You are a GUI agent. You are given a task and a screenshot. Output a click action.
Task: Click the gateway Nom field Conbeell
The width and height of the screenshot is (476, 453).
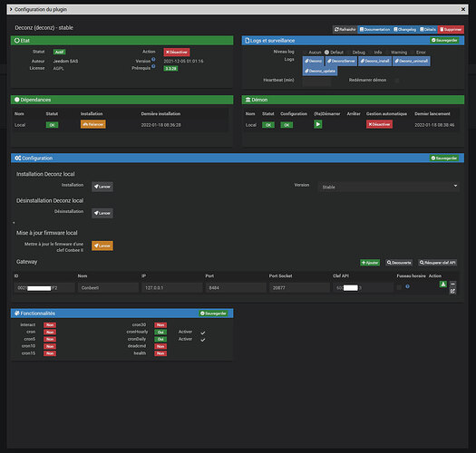tap(108, 287)
